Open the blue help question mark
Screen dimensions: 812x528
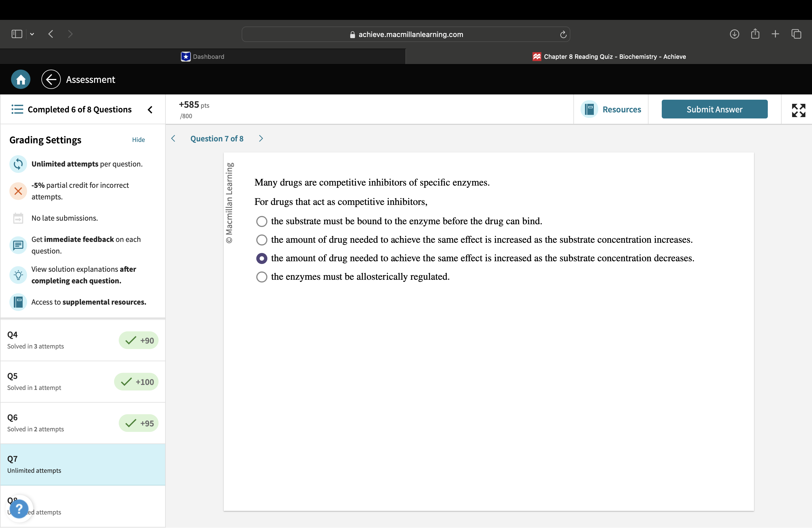tap(19, 509)
